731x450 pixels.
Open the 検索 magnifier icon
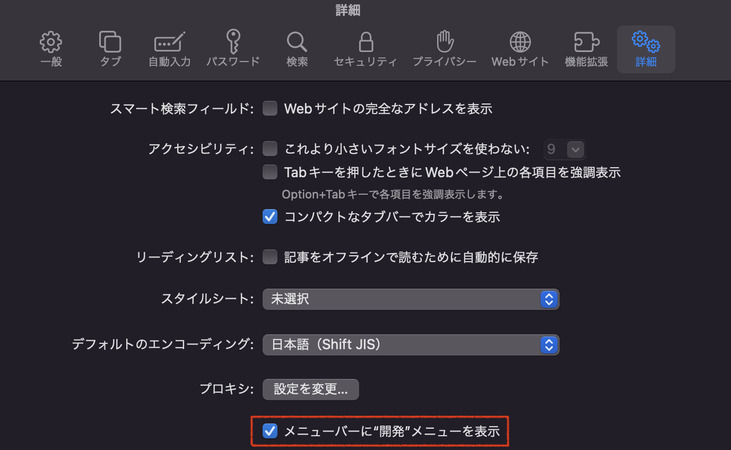coord(297,49)
